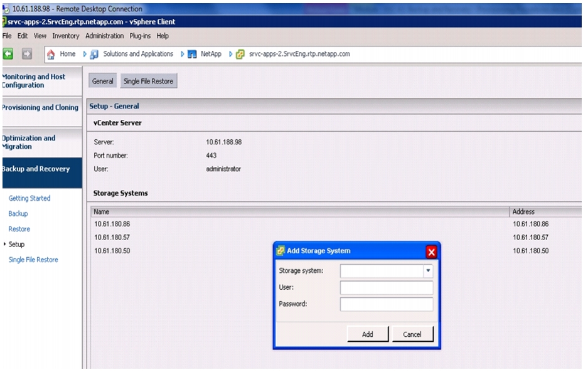This screenshot has width=583, height=392.
Task: Select Backup and Recovery section
Action: (x=42, y=172)
